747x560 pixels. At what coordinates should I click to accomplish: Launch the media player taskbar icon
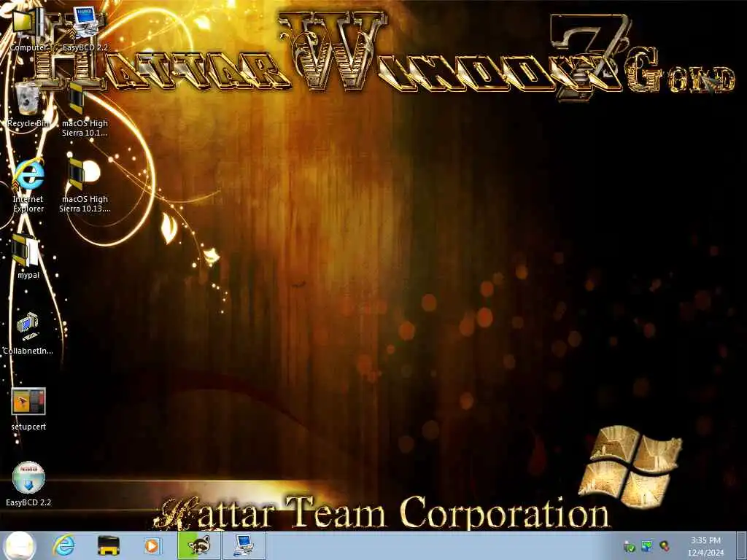point(152,545)
